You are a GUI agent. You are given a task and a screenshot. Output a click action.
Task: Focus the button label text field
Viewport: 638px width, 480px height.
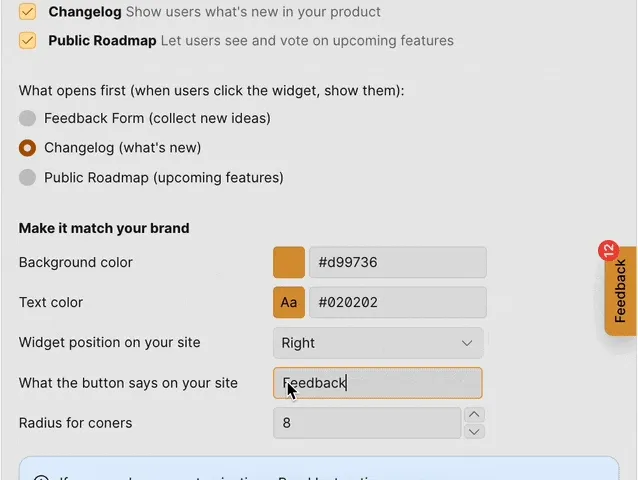tap(377, 383)
